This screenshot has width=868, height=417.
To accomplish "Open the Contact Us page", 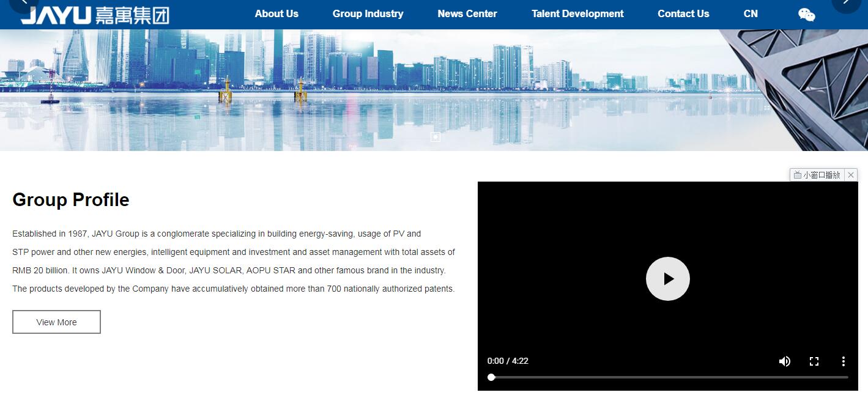I will pyautogui.click(x=683, y=13).
